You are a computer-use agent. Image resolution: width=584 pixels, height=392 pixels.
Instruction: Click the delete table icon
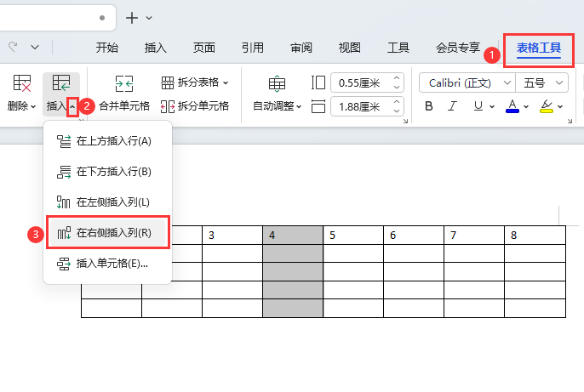tap(22, 83)
